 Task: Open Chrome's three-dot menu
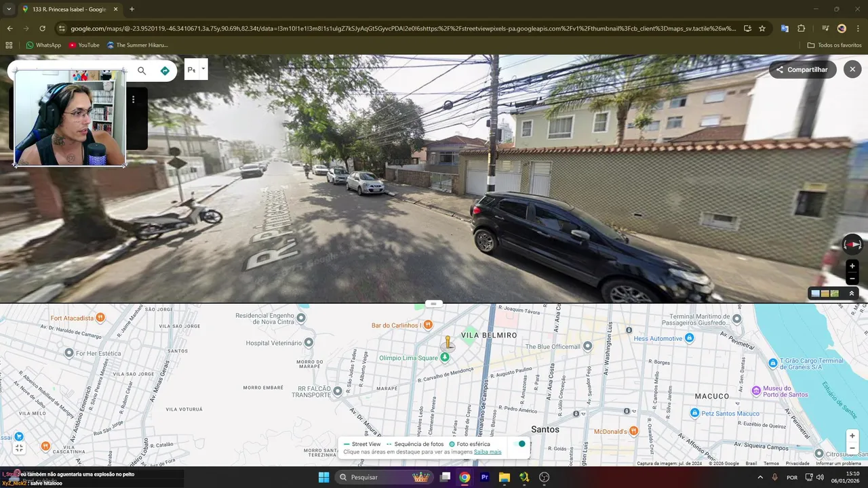pos(858,28)
